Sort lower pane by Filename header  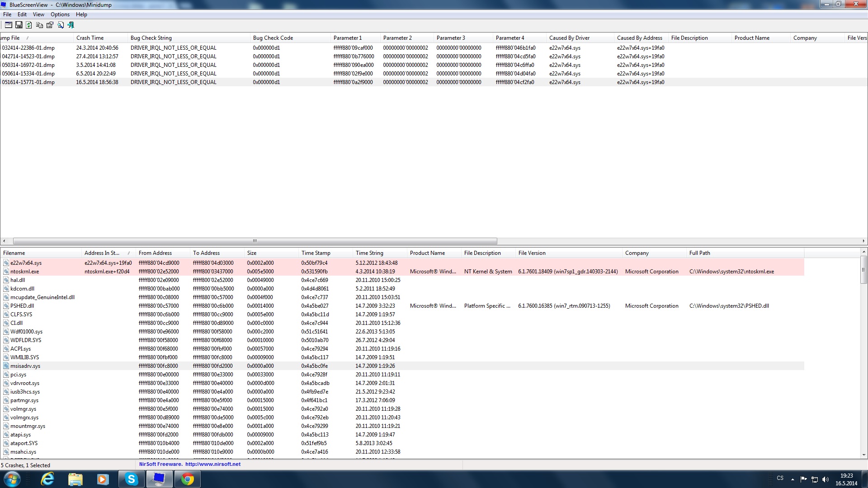point(14,253)
